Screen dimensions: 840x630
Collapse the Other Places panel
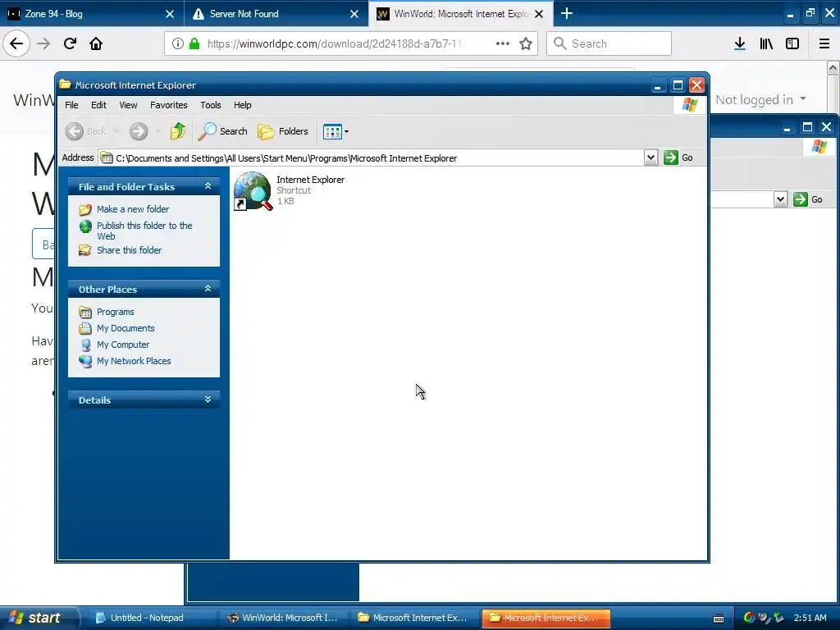208,289
